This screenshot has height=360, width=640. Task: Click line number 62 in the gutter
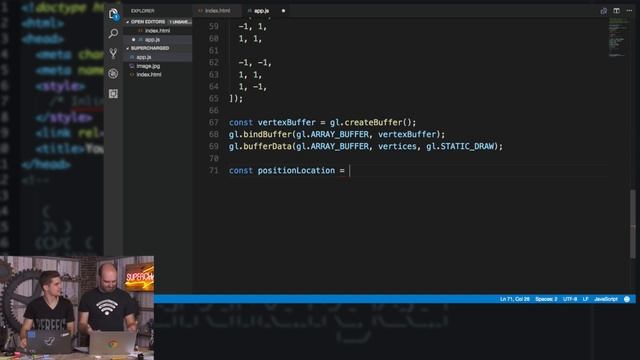click(214, 62)
